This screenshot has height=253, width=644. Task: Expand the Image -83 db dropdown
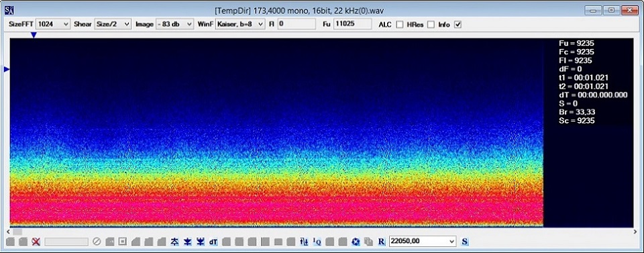click(x=174, y=24)
